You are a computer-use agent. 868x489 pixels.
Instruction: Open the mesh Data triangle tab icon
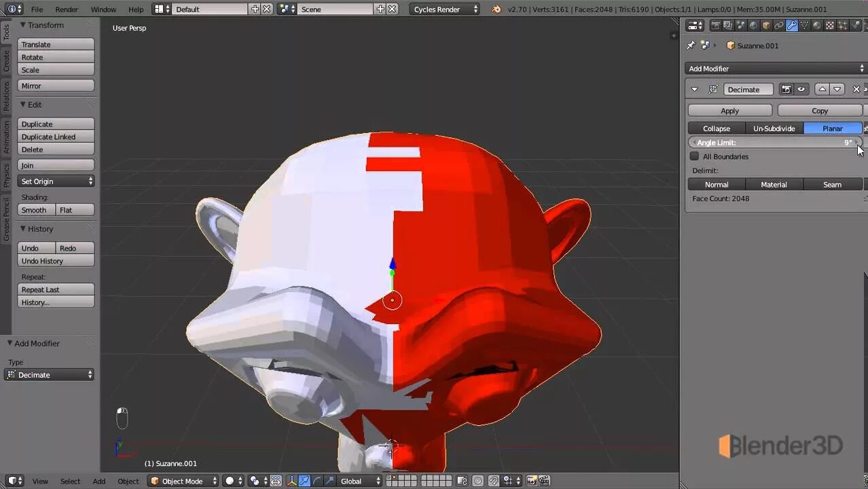click(804, 25)
